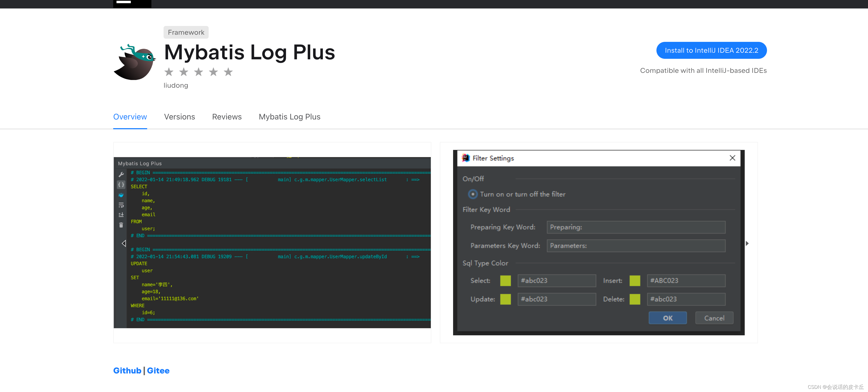Open the wrench settings icon in log panel
Viewport: 868px width, 392px height.
tap(121, 175)
